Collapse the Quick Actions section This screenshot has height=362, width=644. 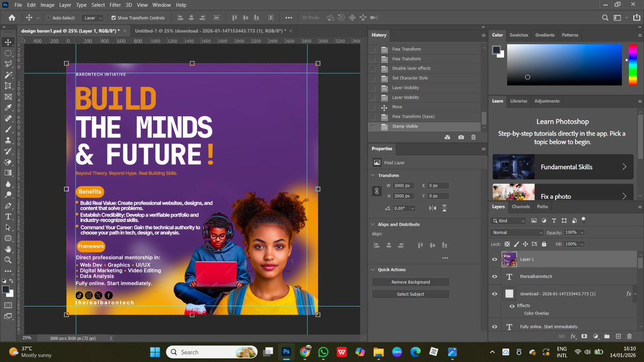373,270
